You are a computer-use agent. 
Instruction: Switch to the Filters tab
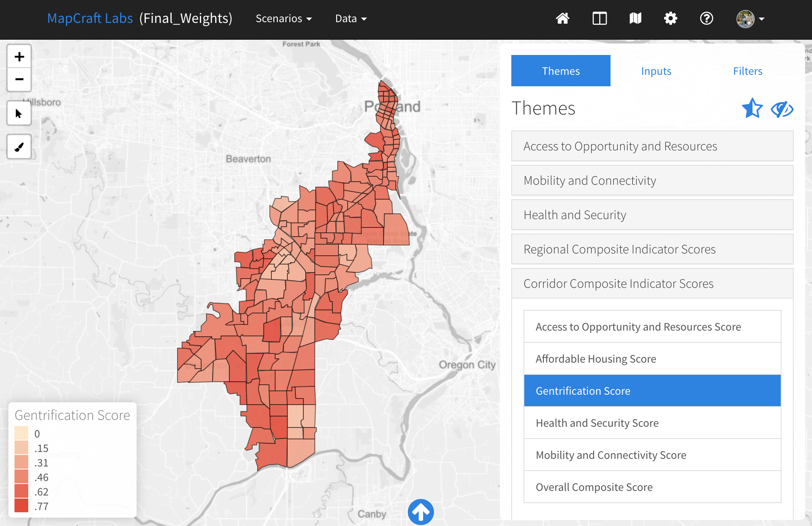point(748,71)
